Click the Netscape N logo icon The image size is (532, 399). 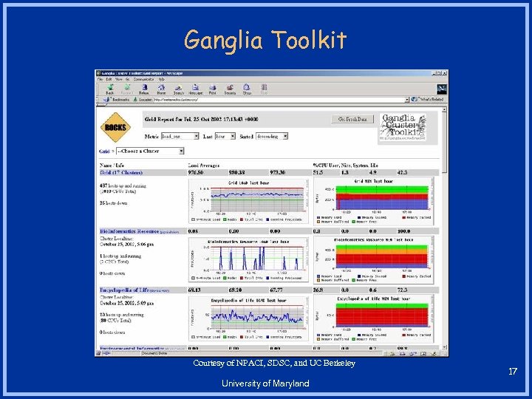(441, 89)
